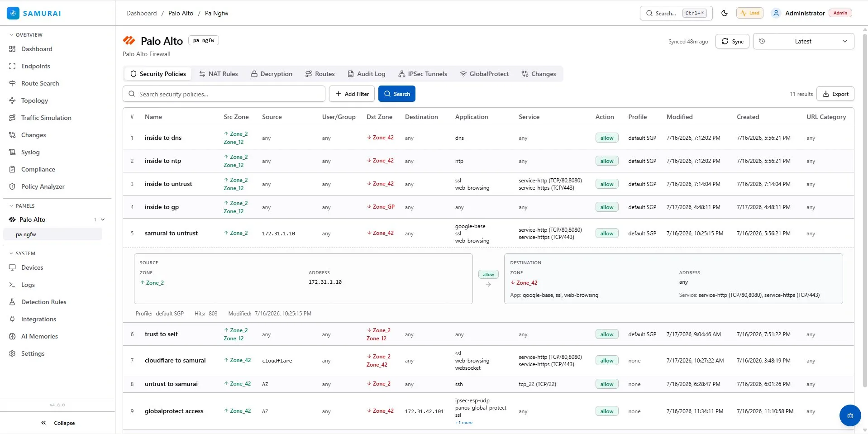This screenshot has width=868, height=434.
Task: Open Dashboard from the sidebar
Action: coord(37,49)
